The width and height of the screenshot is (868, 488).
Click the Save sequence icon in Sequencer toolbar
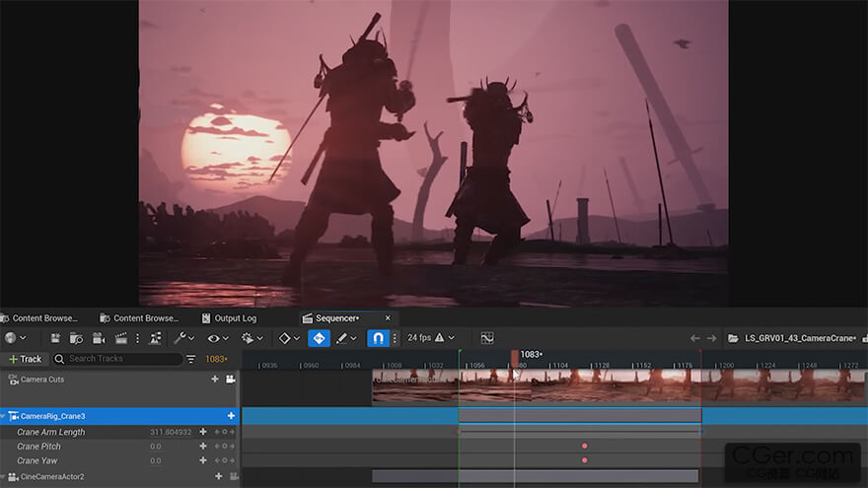55,338
